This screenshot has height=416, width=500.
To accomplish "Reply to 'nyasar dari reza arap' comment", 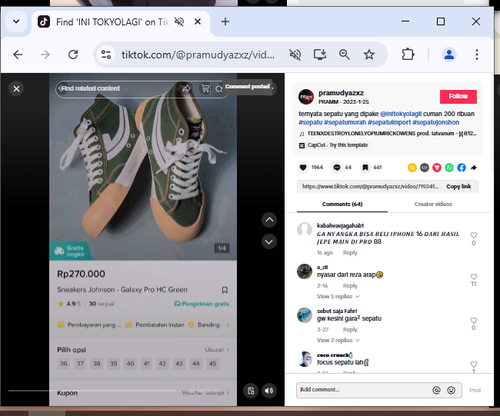I will [x=350, y=286].
